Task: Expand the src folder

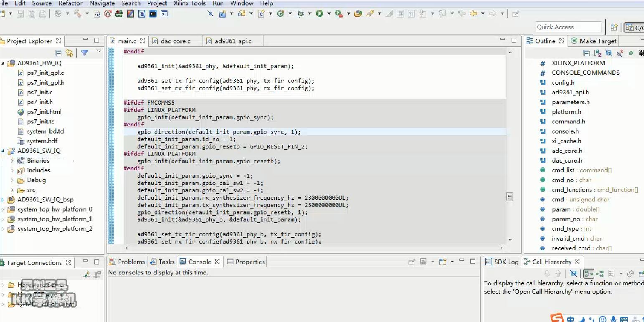Action: point(12,190)
